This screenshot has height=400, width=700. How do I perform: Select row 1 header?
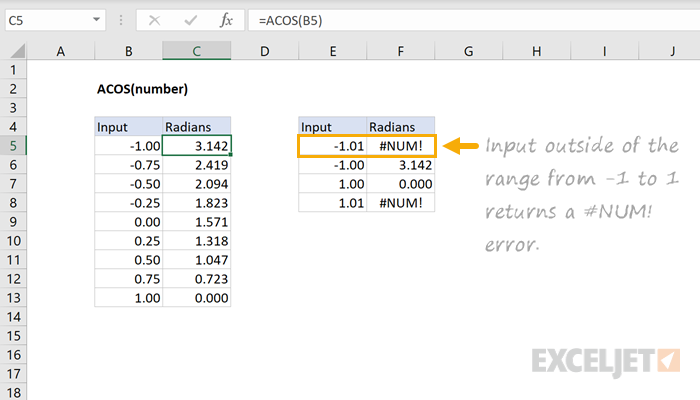pyautogui.click(x=13, y=70)
